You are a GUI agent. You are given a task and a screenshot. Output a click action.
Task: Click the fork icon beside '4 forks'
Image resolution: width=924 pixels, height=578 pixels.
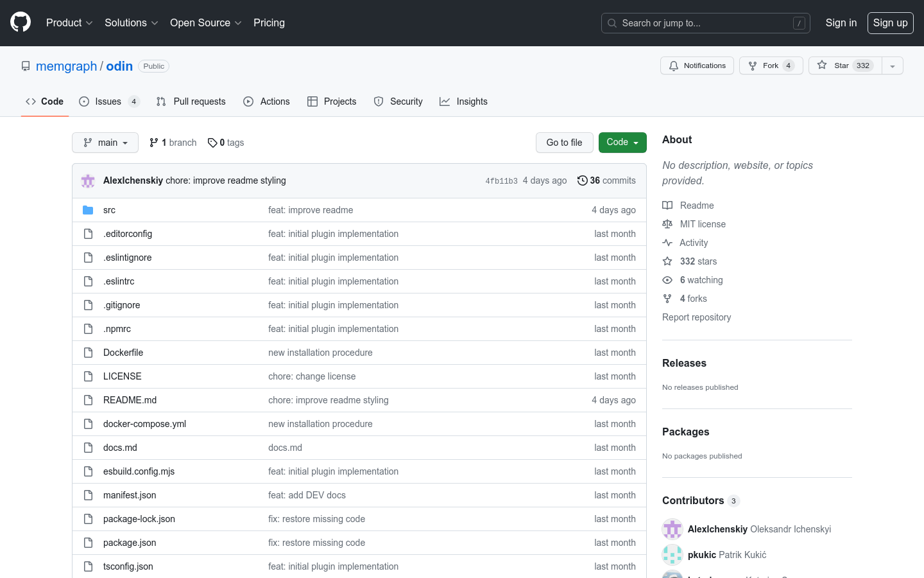[667, 299]
